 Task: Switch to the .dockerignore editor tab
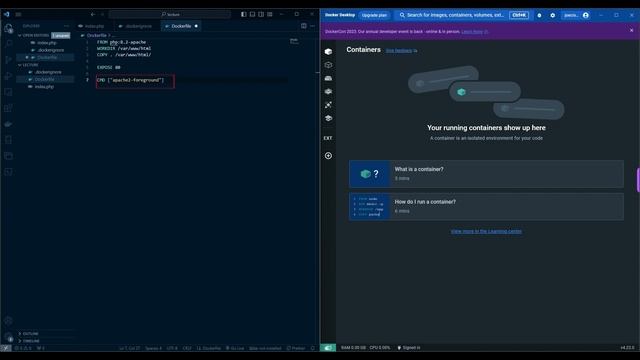point(138,26)
